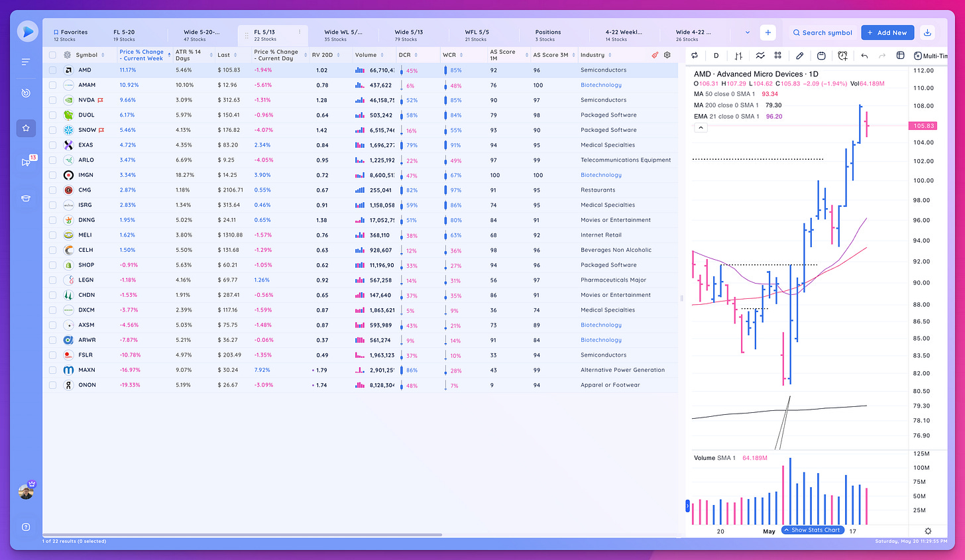Open the chart templates four-squares icon

(778, 56)
